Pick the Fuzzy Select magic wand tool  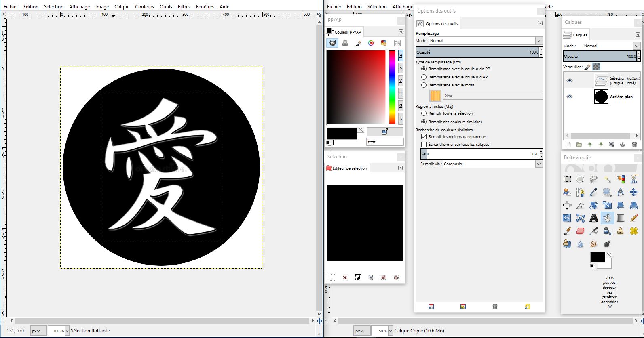pyautogui.click(x=607, y=179)
